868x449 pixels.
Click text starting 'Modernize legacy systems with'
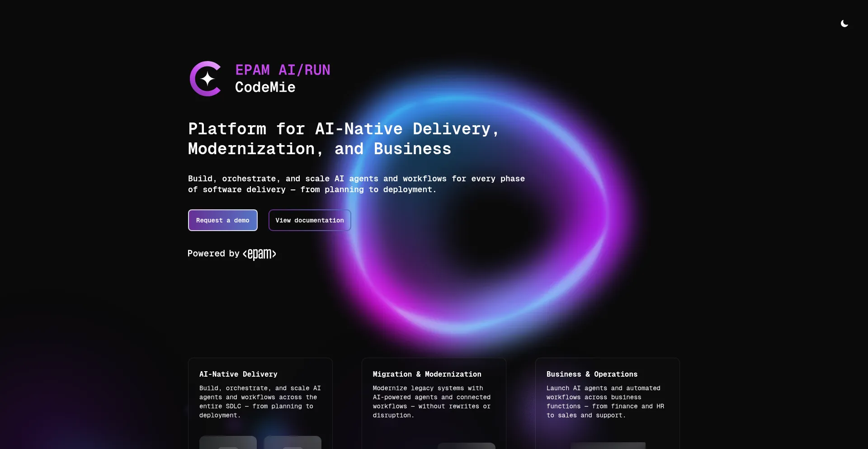432,402
